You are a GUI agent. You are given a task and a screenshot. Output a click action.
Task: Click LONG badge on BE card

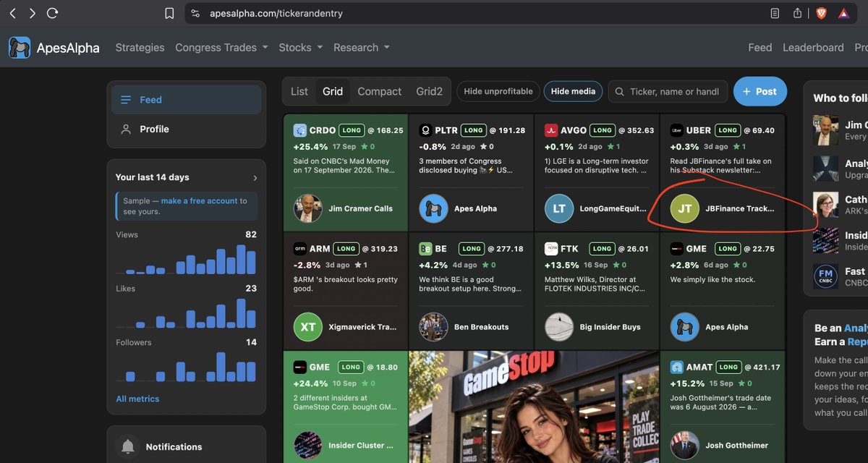[472, 248]
